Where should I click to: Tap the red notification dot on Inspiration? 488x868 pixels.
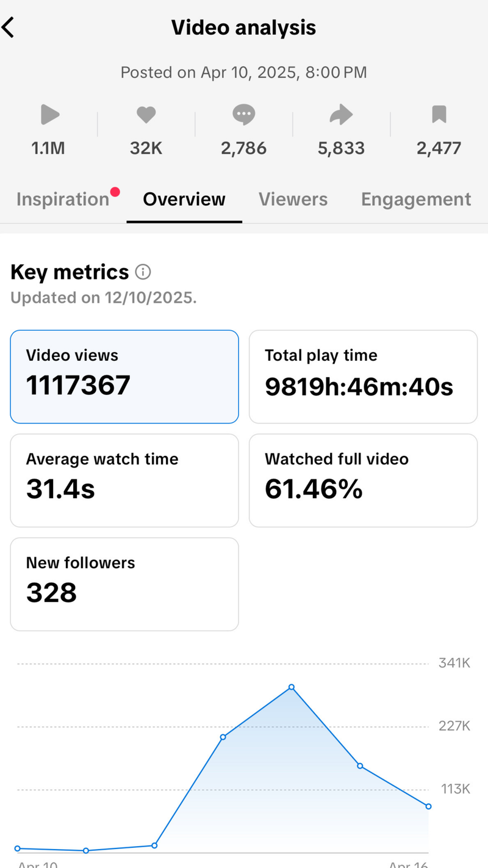pyautogui.click(x=115, y=192)
